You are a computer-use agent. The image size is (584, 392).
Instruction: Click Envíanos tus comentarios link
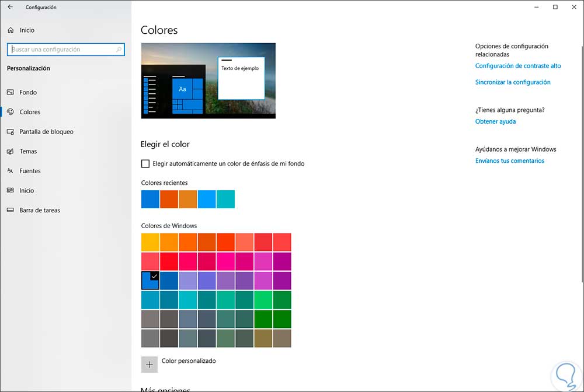pyautogui.click(x=509, y=160)
